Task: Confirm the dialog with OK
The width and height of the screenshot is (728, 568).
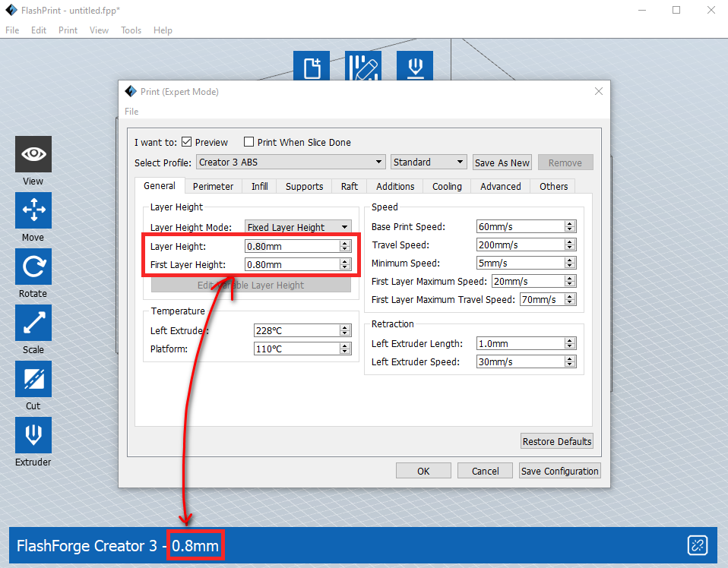Action: tap(423, 471)
